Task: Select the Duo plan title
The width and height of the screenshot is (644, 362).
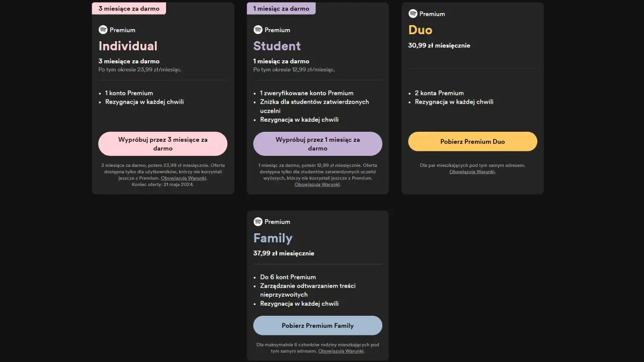Action: [420, 30]
